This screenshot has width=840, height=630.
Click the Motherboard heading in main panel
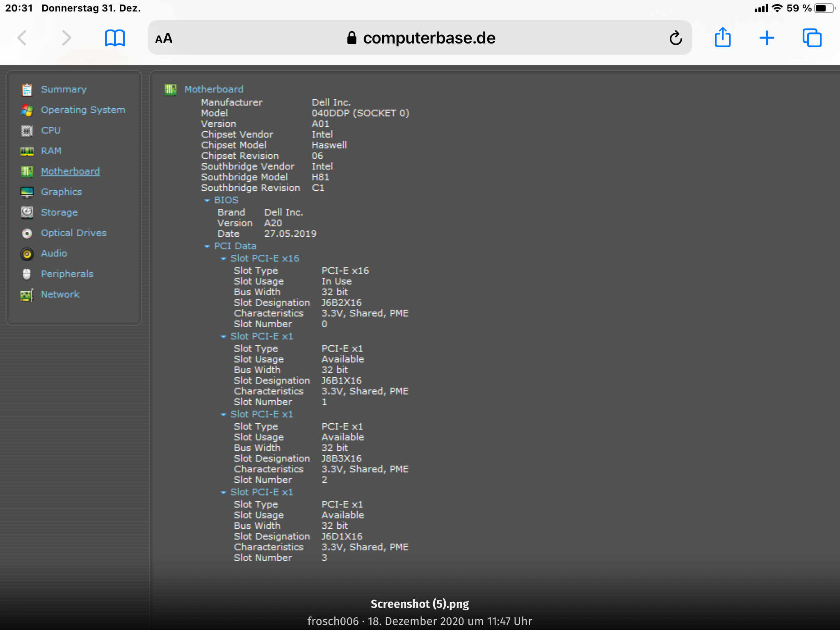coord(214,89)
